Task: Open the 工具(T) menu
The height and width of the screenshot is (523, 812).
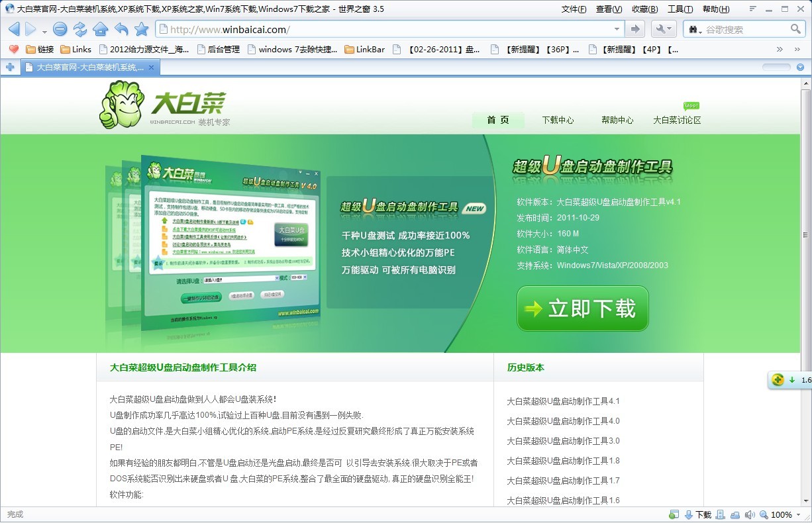Action: tap(680, 9)
